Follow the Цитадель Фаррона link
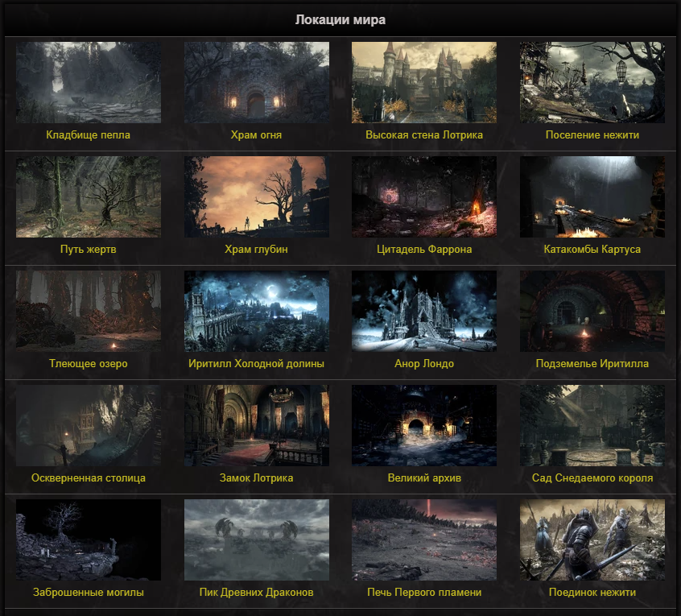This screenshot has width=681, height=616. (x=424, y=250)
